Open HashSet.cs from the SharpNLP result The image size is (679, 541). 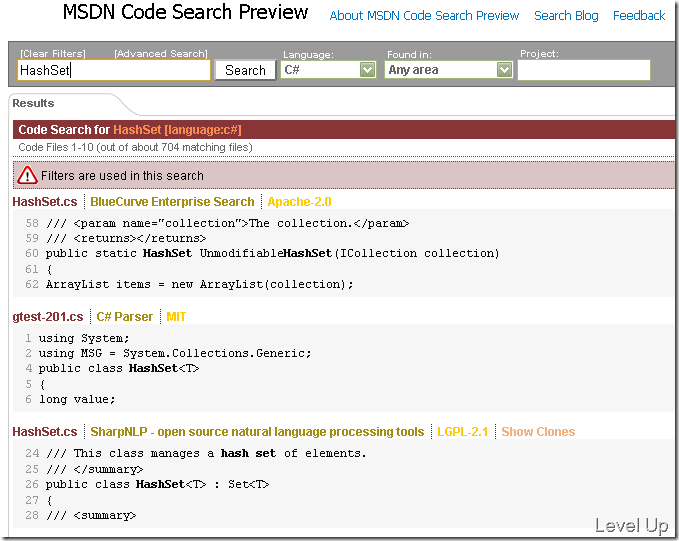[45, 432]
